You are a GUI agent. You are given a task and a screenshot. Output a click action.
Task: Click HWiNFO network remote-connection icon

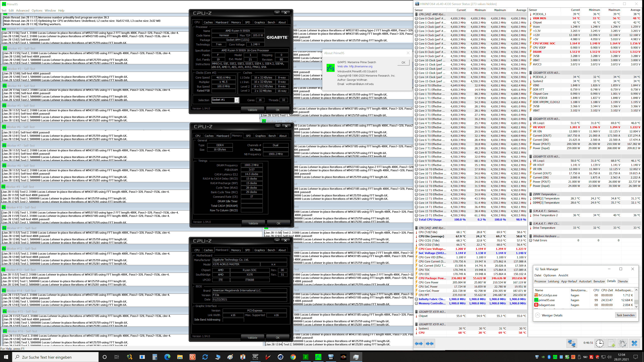(x=572, y=343)
